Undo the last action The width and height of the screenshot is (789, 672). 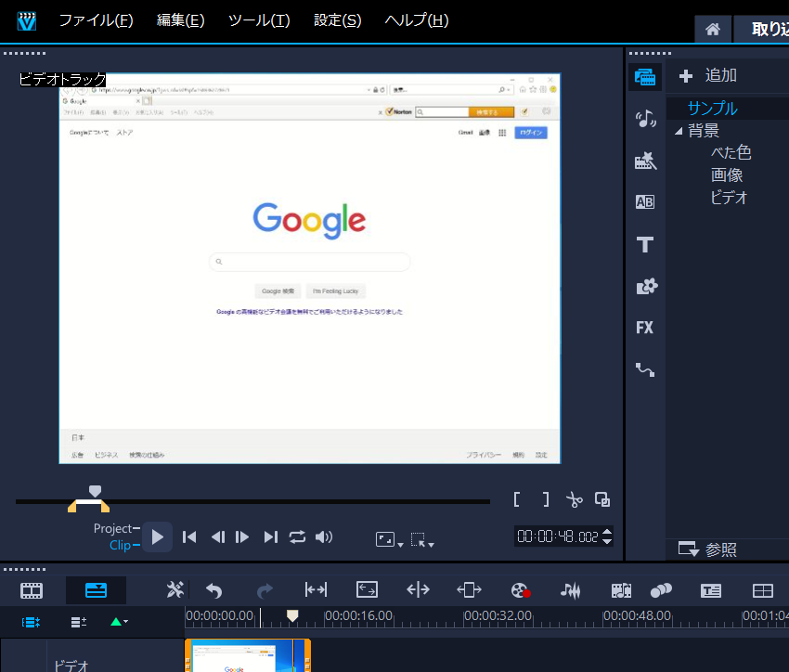point(214,590)
